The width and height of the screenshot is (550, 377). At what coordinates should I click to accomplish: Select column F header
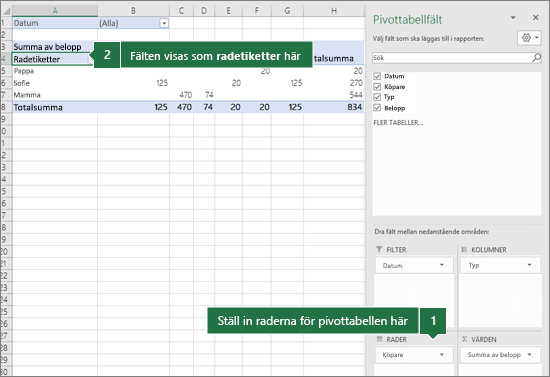point(257,11)
